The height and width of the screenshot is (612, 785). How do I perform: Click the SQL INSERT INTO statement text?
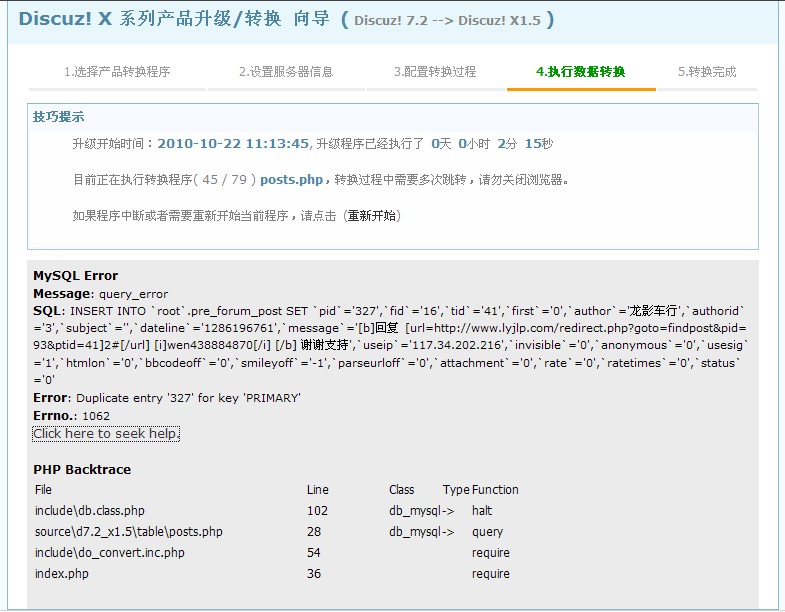coord(391,345)
